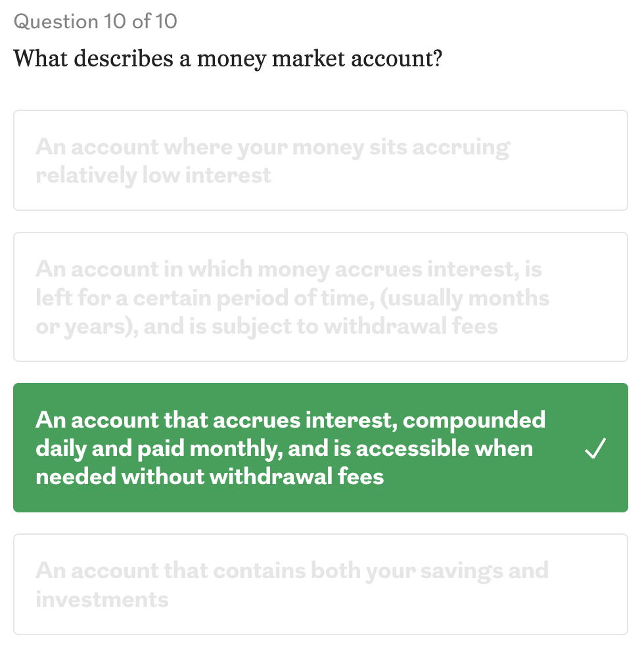
Task: Select the "compounded daily and paid monthly" answer
Action: (x=290, y=434)
